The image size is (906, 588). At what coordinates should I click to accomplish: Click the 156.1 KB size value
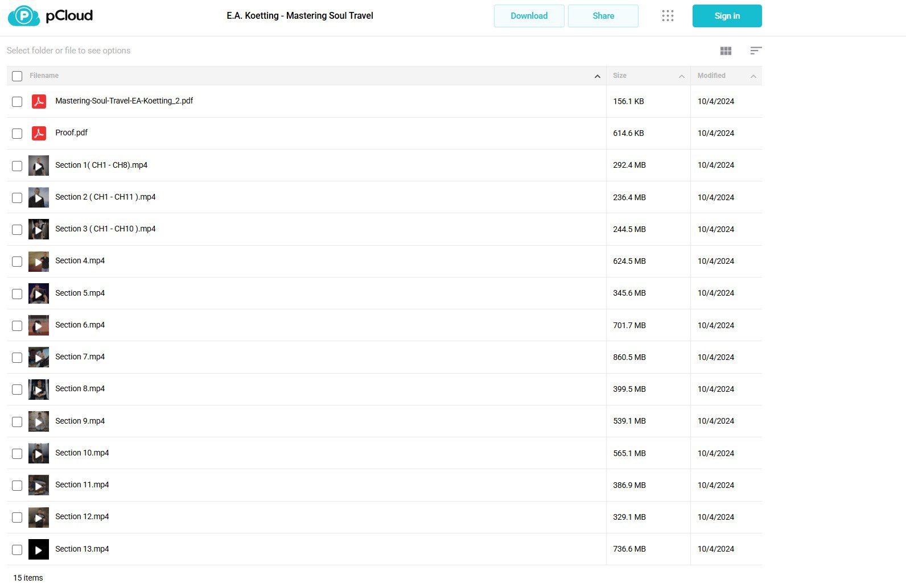628,101
